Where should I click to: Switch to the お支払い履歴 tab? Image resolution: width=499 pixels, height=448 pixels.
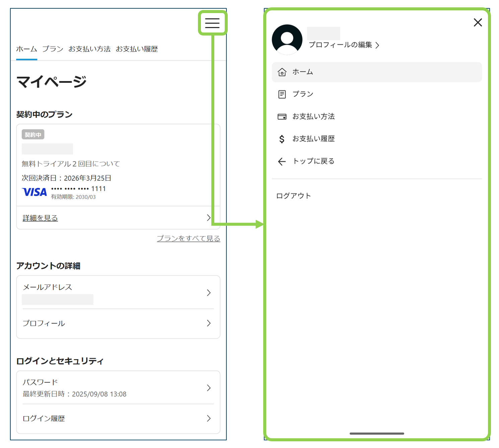(137, 49)
